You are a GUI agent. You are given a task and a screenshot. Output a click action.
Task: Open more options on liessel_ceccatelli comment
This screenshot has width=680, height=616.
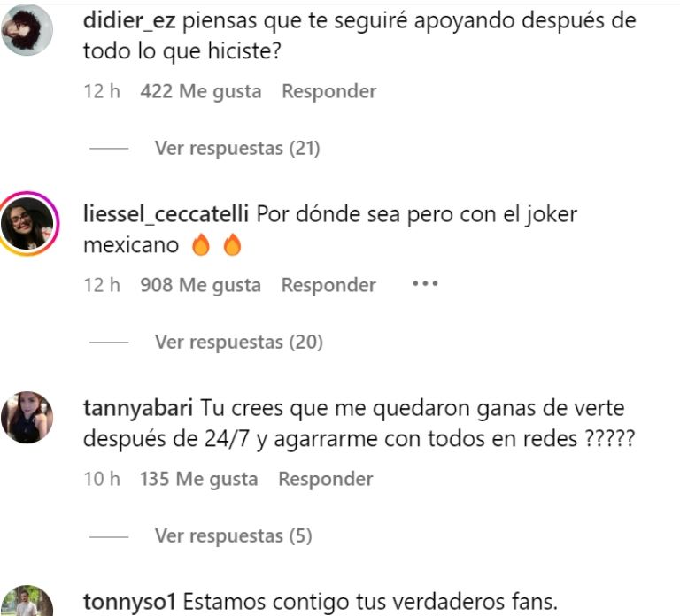(425, 284)
